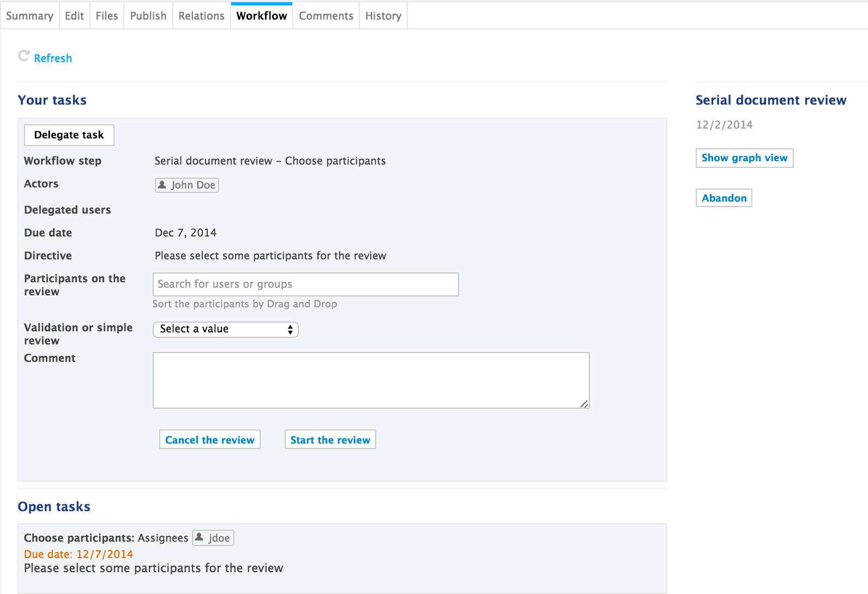Switch to the Edit tab
The image size is (868, 594).
(x=74, y=16)
